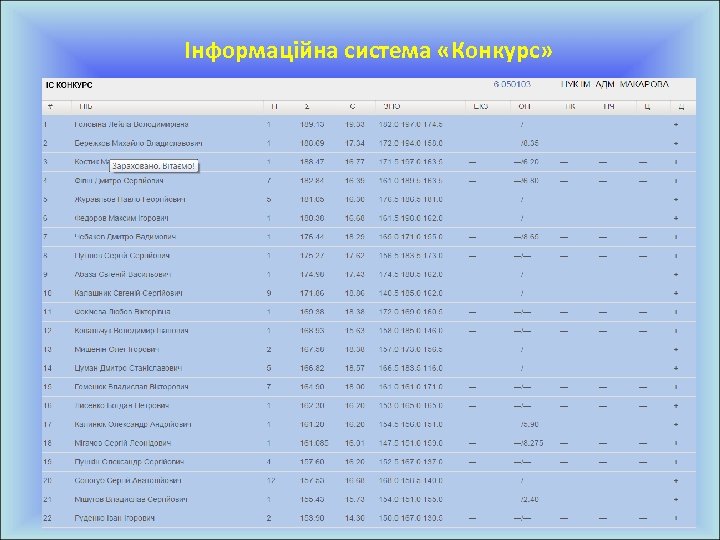Click the plus icon in row 20
The height and width of the screenshot is (540, 720).
tap(676, 481)
